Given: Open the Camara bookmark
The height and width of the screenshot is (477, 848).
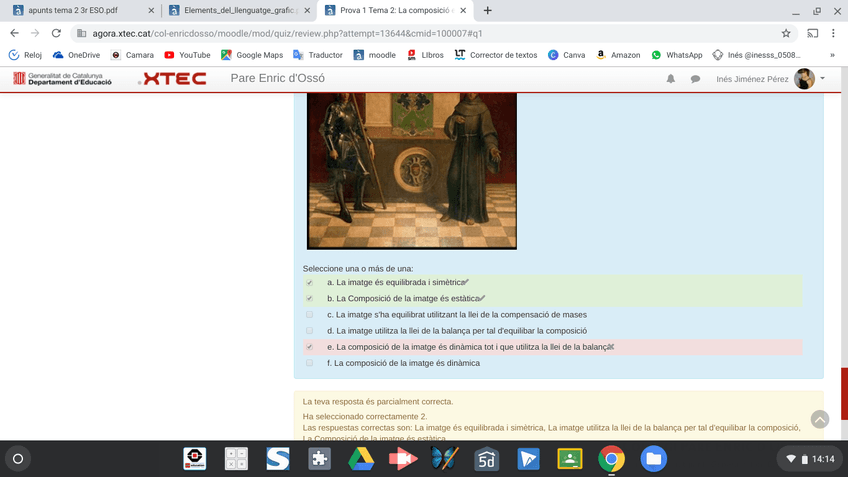Looking at the screenshot, I should (132, 55).
